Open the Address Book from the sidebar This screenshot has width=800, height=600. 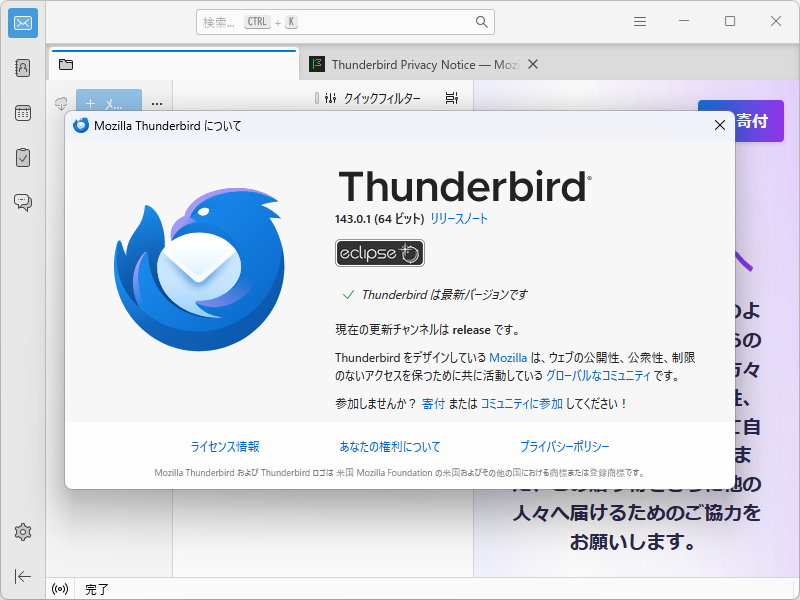tap(22, 67)
